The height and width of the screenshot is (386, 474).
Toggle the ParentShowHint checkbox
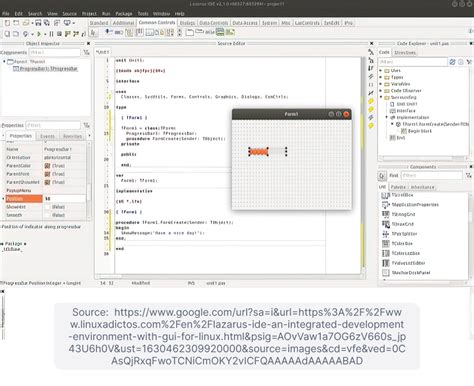click(x=47, y=182)
